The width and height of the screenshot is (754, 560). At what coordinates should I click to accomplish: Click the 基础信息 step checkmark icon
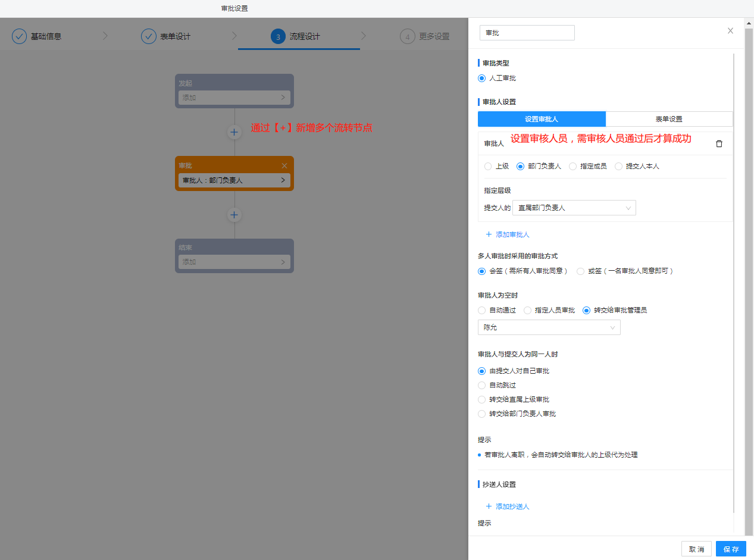[x=20, y=36]
